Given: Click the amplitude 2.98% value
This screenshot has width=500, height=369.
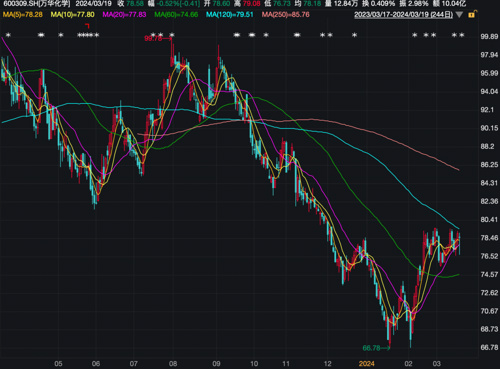Looking at the screenshot, I should [418, 4].
